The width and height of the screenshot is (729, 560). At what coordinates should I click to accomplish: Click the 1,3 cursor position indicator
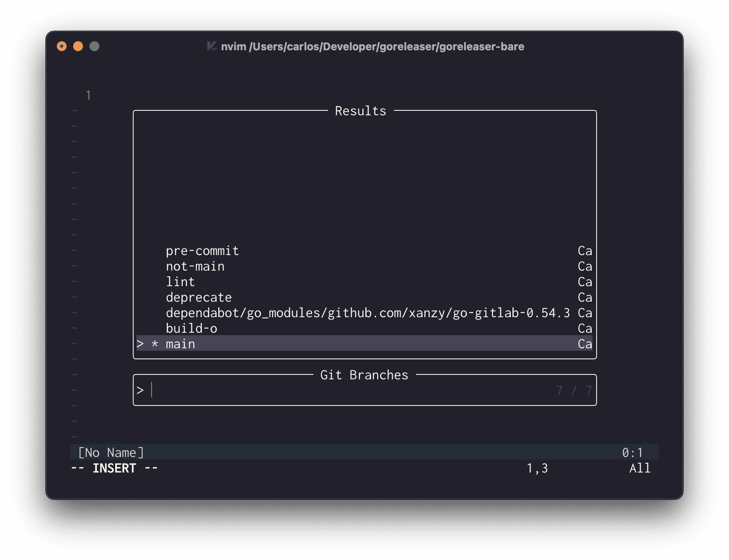[537, 468]
